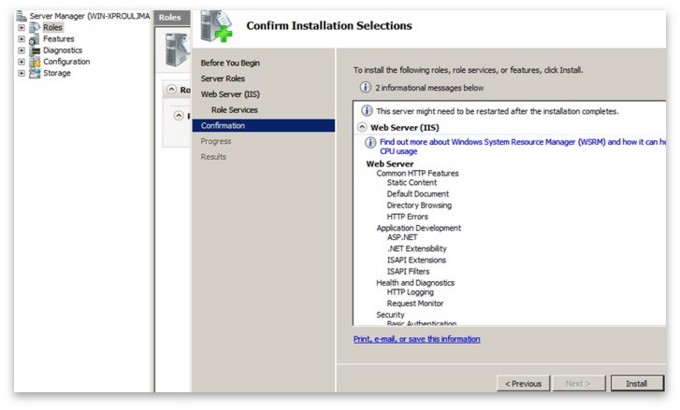Go to Before You Begin step
This screenshot has width=680, height=410.
coord(230,63)
